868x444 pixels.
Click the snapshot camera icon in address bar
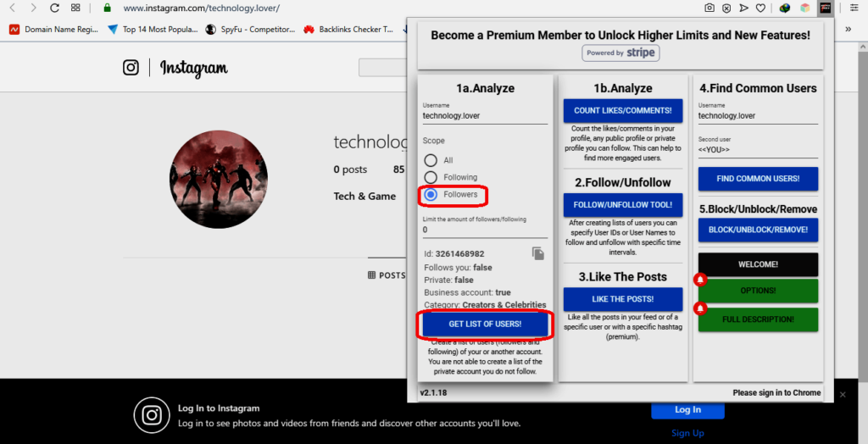(x=709, y=8)
